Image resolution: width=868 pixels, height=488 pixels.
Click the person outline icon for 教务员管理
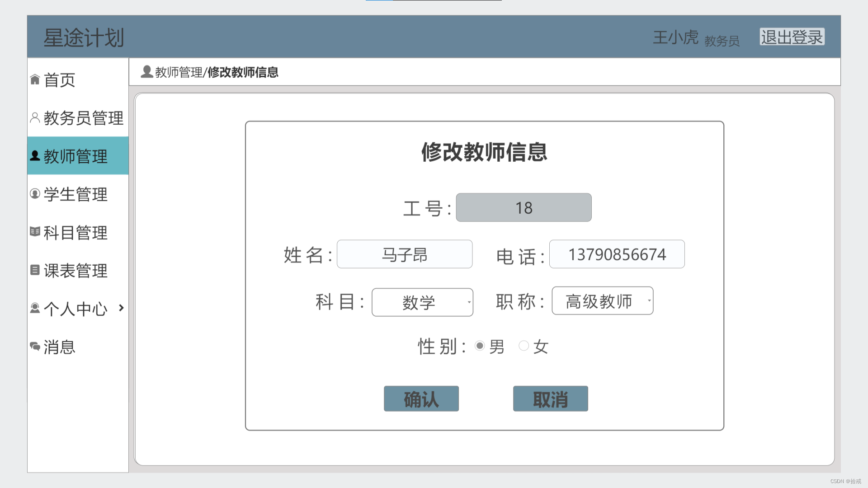pos(35,117)
